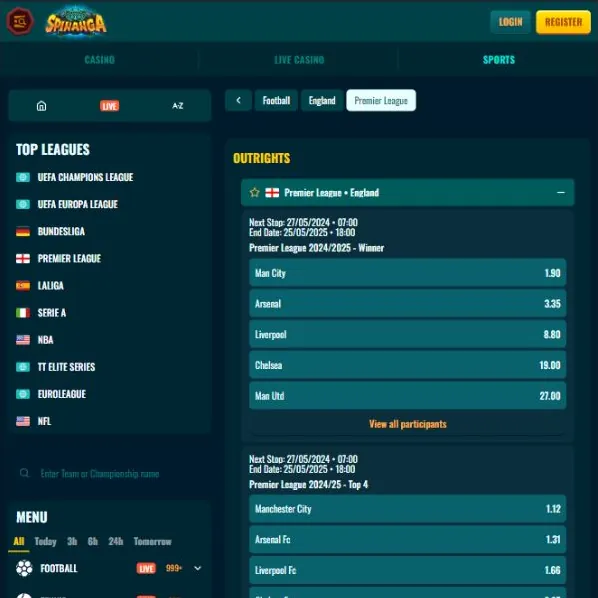598x598 pixels.
Task: Open UEFA Champions League in Top Leagues
Action: 85,177
